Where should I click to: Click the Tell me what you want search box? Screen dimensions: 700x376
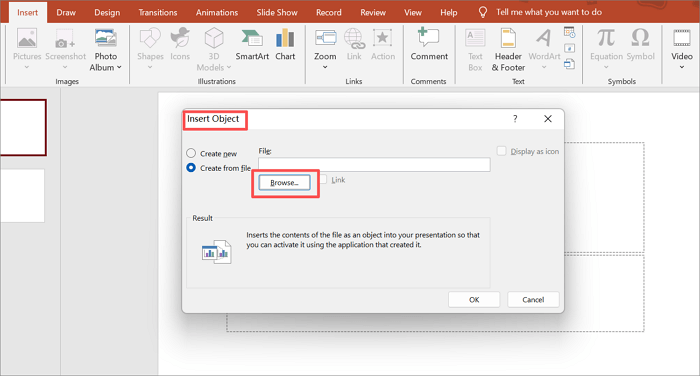pos(549,12)
